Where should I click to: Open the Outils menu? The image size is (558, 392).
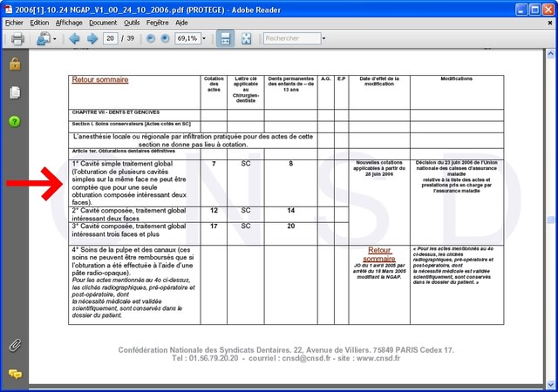(x=132, y=23)
